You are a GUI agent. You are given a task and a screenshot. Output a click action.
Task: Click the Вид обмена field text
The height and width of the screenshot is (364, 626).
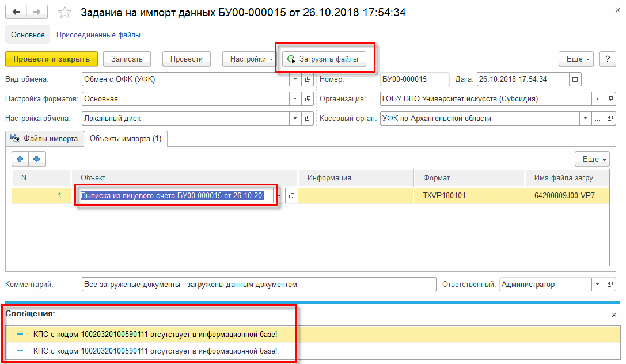click(119, 79)
